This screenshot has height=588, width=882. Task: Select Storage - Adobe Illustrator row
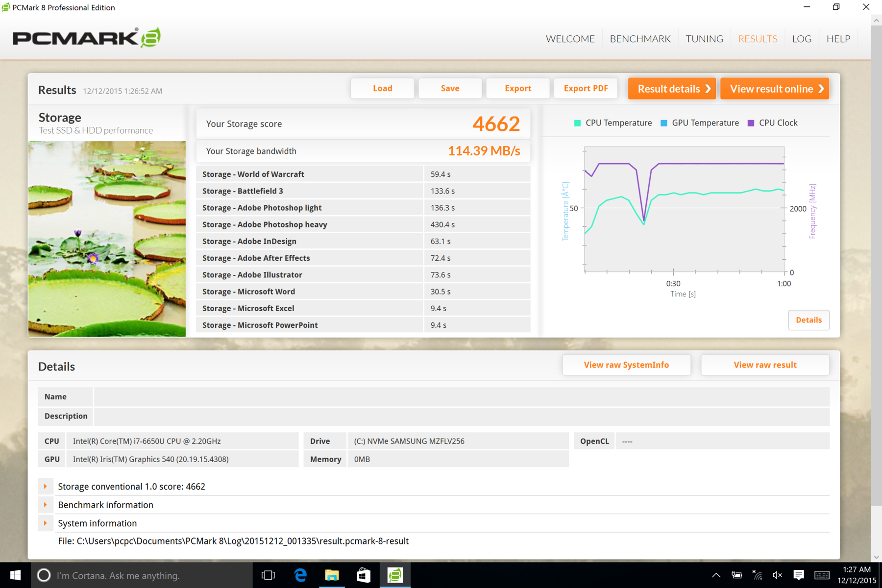pos(363,275)
